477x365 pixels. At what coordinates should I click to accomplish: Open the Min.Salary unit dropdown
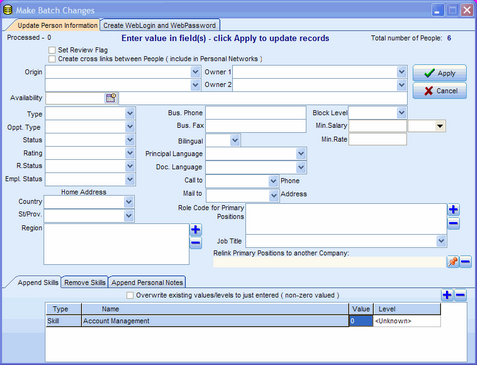click(x=440, y=126)
